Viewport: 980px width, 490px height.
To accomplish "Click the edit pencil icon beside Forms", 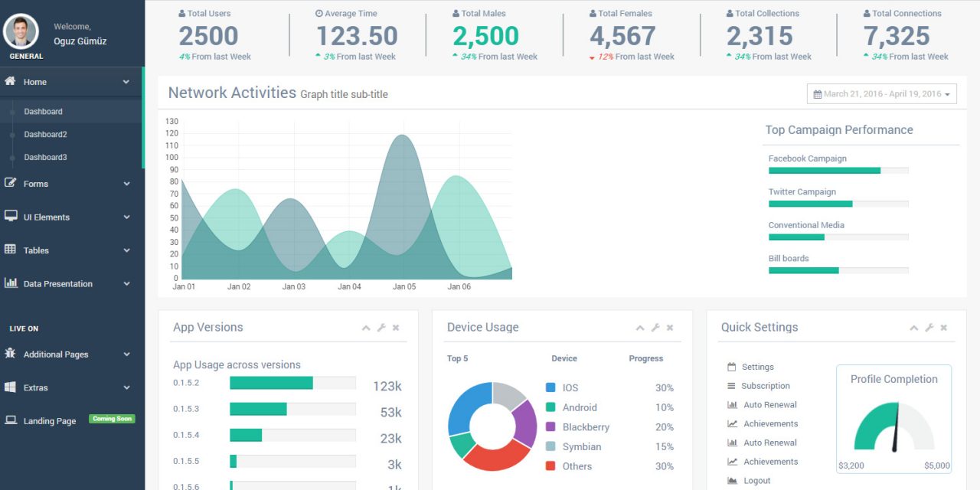I will tap(11, 183).
